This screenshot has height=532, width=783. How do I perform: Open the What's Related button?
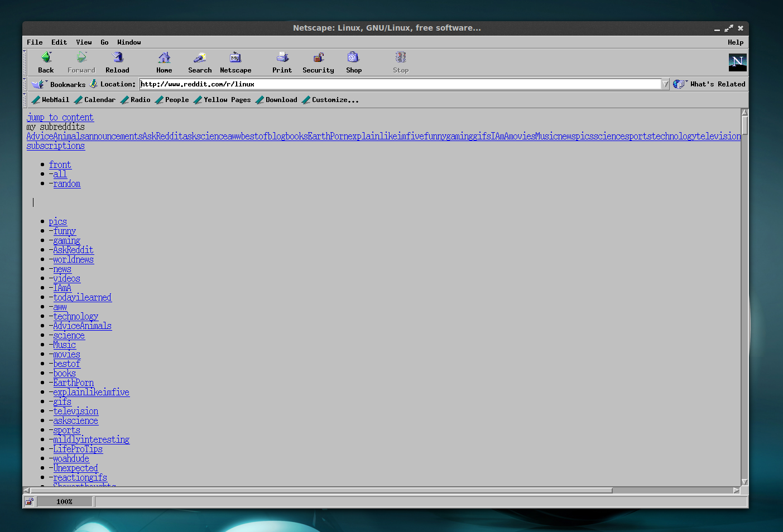point(709,84)
